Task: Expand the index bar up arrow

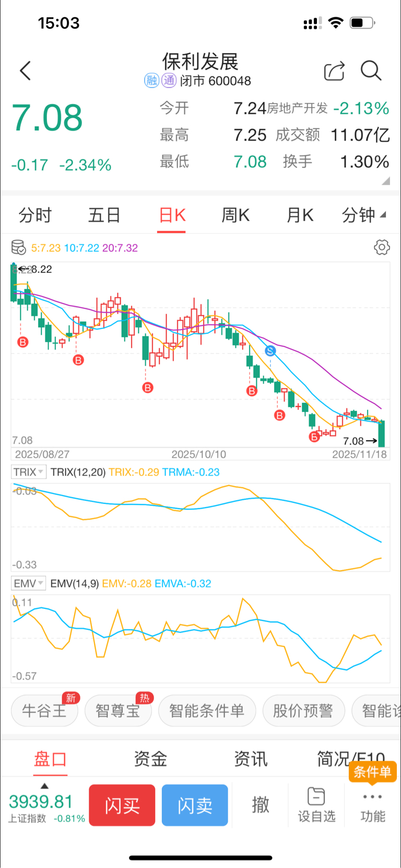Action: tap(45, 785)
